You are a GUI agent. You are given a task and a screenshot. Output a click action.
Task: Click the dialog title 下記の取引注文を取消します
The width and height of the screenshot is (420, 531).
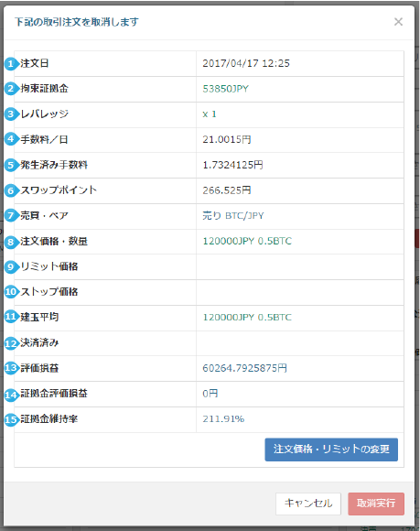pyautogui.click(x=77, y=22)
